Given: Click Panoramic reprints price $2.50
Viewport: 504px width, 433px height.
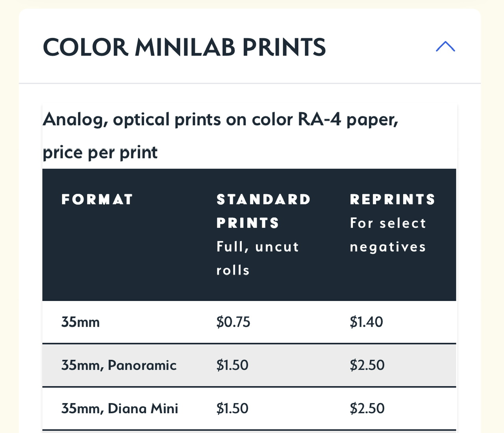Looking at the screenshot, I should coord(367,365).
